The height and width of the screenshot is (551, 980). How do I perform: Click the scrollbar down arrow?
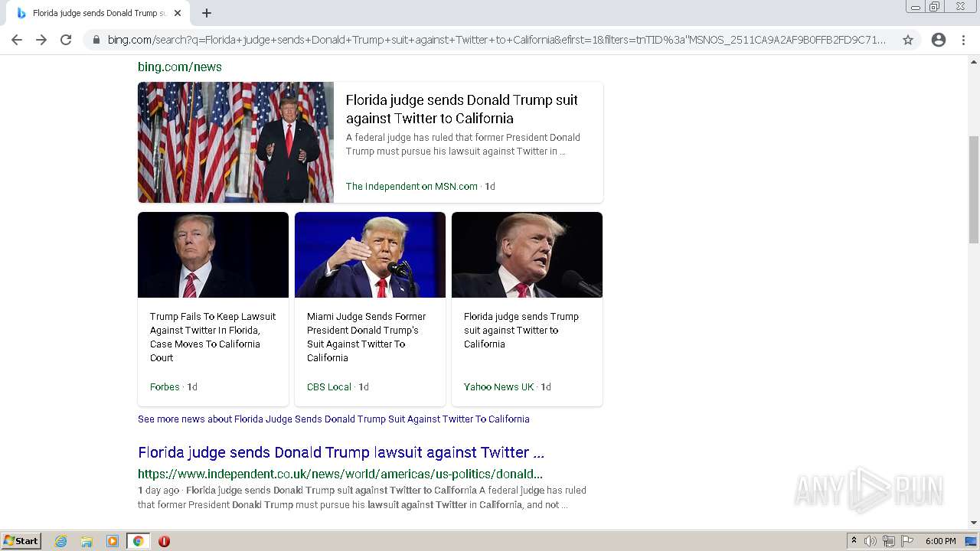click(x=974, y=523)
